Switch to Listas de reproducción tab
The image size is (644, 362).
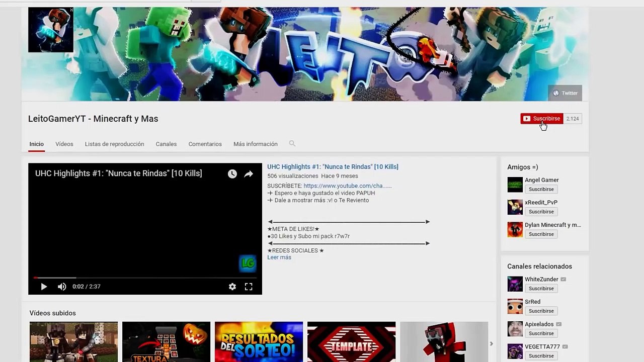click(x=114, y=144)
